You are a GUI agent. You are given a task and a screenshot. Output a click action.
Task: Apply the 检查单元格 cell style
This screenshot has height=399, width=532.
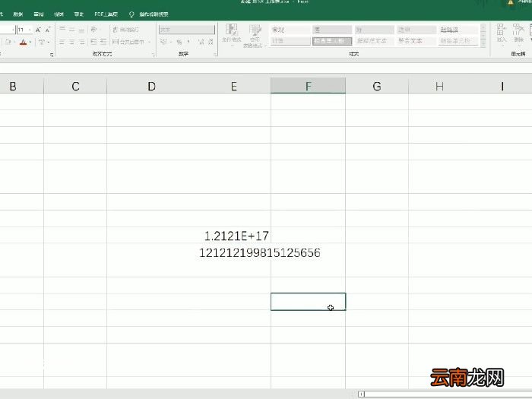pos(332,41)
